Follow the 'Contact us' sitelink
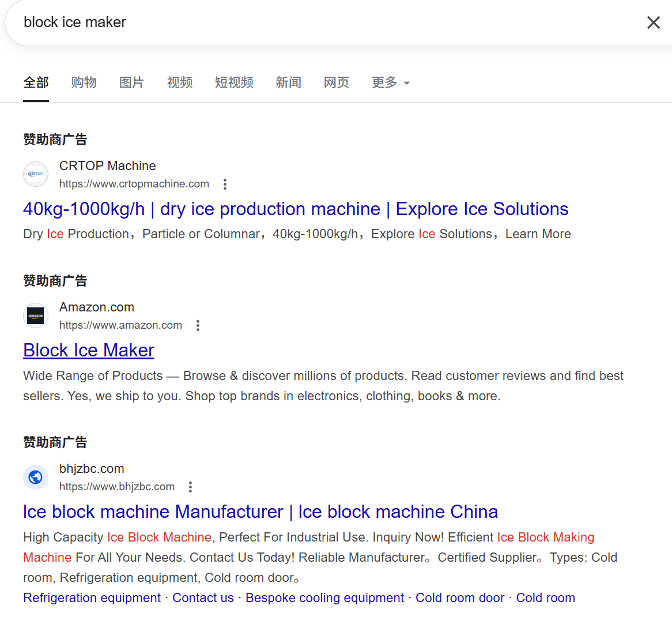This screenshot has height=624, width=672. coord(203,598)
